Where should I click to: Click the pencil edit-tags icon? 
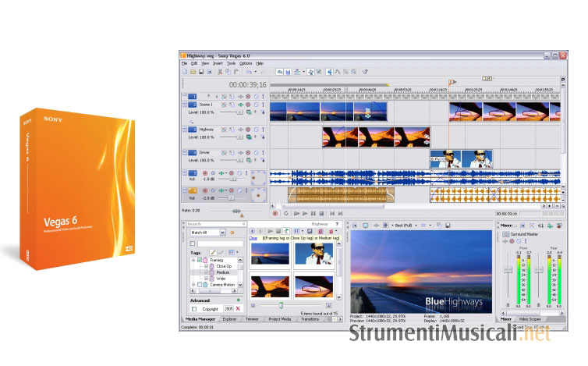(x=211, y=251)
